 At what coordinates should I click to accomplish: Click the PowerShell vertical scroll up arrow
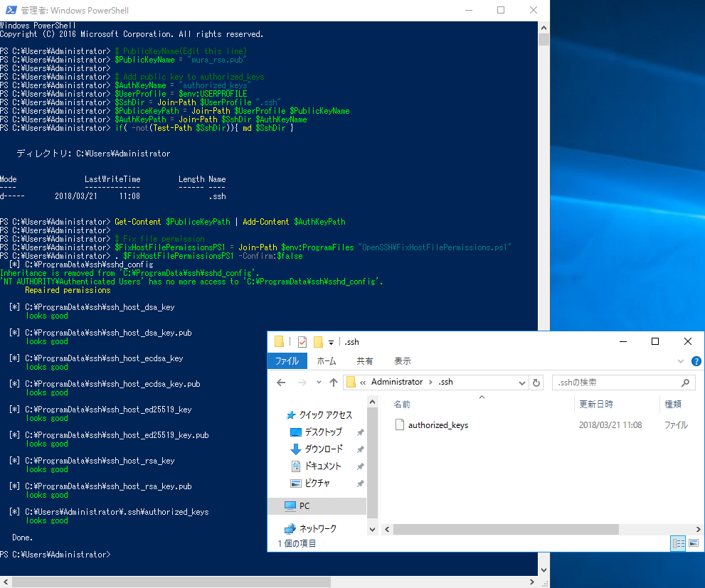[544, 28]
